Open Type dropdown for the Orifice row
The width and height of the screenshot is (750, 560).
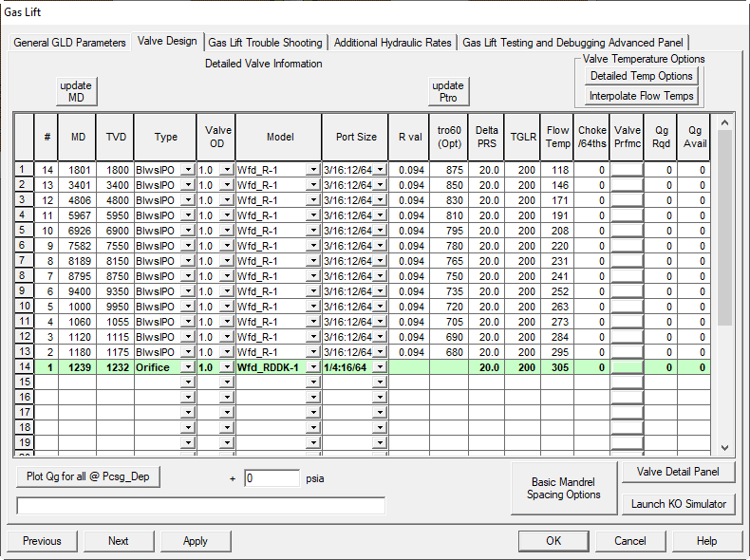[187, 367]
